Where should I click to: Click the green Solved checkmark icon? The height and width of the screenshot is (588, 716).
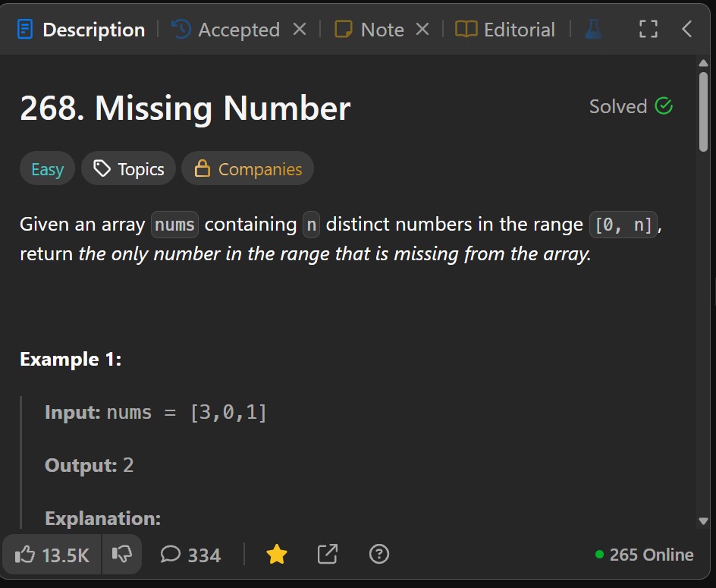[664, 106]
